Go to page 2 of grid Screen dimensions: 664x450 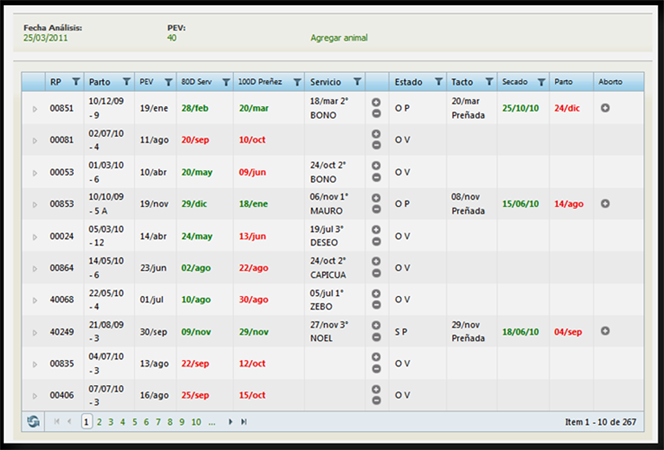click(x=100, y=422)
